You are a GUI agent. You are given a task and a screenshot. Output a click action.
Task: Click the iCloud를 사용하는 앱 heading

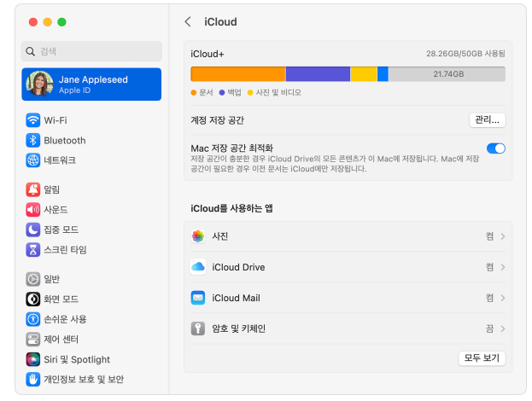[x=231, y=208]
